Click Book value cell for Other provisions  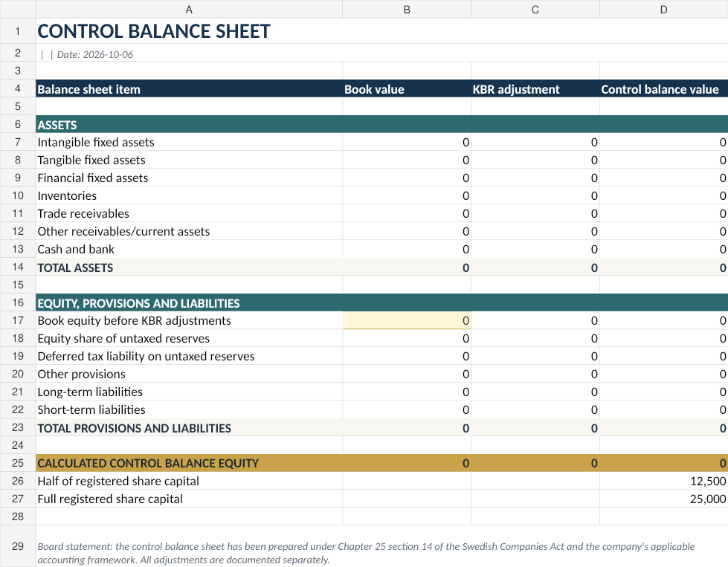pyautogui.click(x=407, y=374)
